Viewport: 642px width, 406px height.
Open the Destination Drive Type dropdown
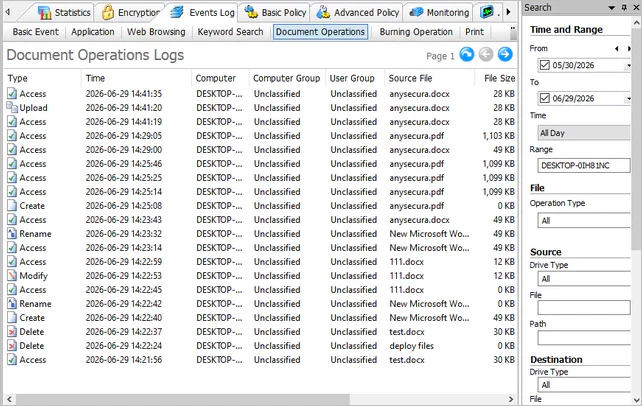click(584, 385)
